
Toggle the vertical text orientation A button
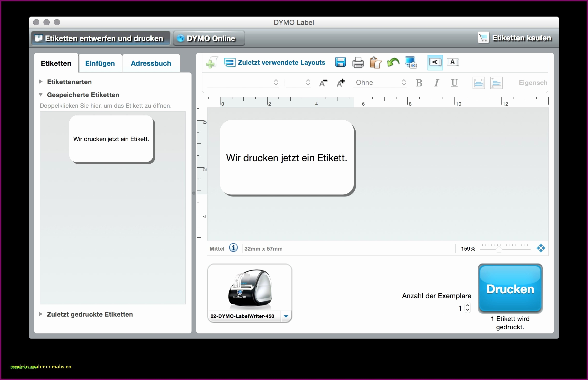(453, 62)
